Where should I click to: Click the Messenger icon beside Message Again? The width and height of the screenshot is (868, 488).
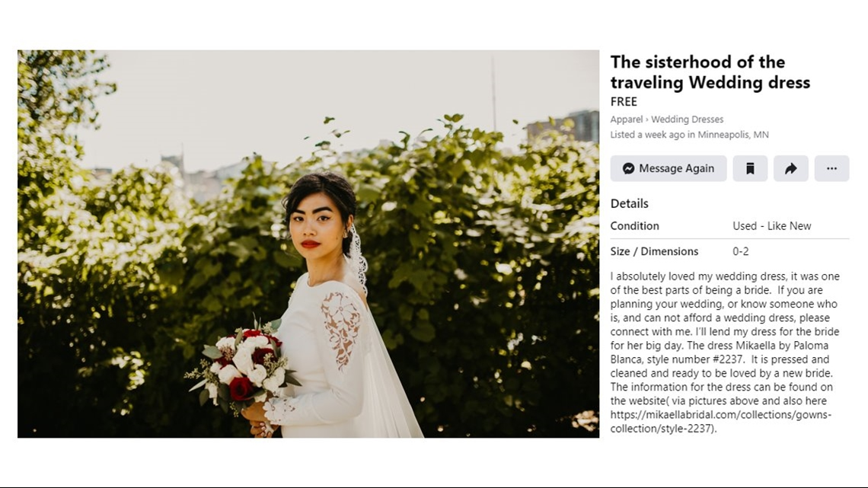tap(628, 168)
